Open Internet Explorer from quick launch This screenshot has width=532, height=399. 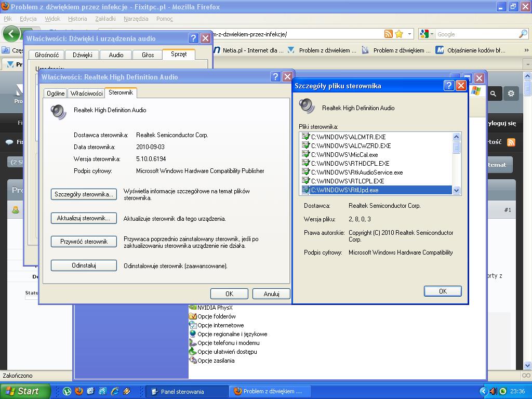(x=115, y=391)
